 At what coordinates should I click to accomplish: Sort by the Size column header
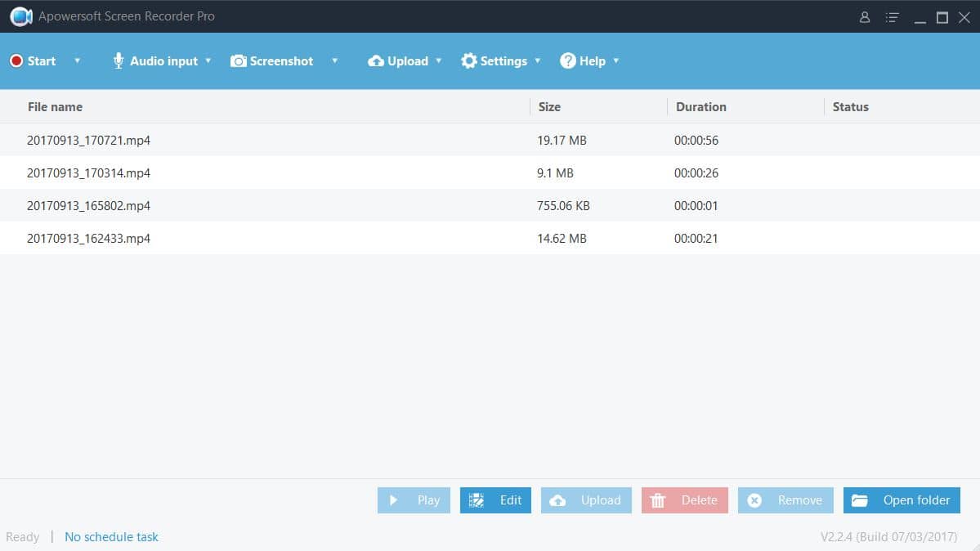[549, 107]
